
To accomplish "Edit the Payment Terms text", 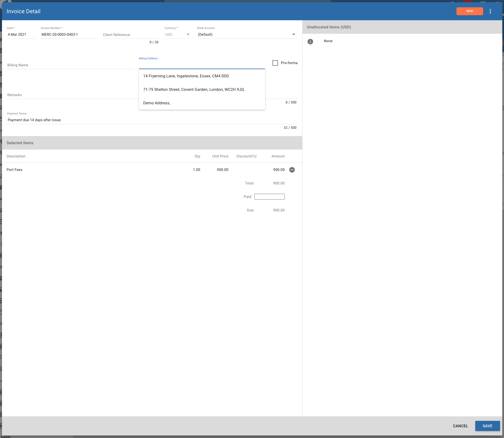I will [152, 120].
